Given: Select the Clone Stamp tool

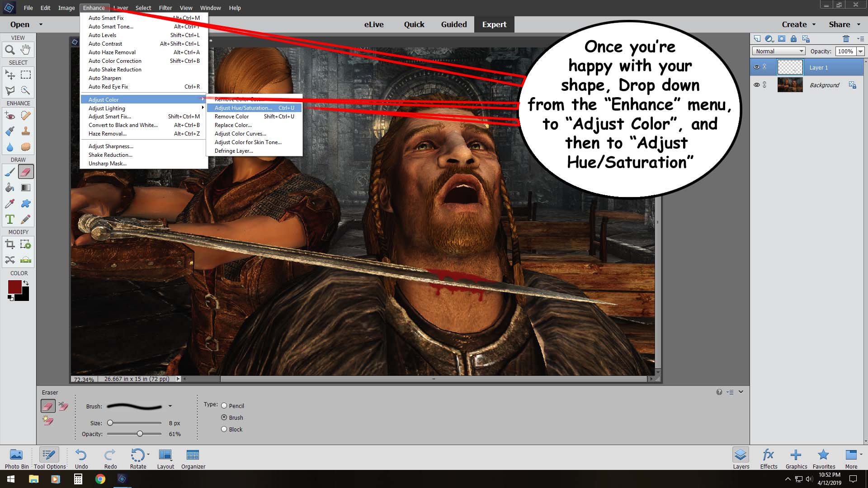Looking at the screenshot, I should pyautogui.click(x=26, y=131).
